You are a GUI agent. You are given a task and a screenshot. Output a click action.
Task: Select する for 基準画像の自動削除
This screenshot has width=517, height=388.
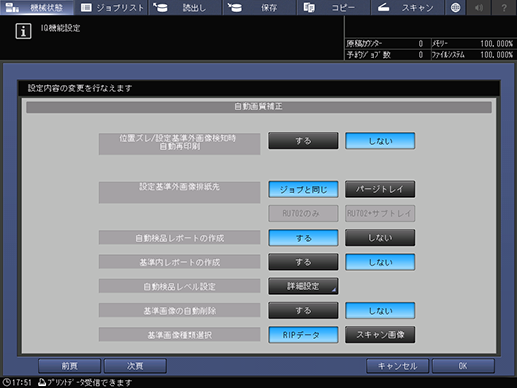point(303,310)
